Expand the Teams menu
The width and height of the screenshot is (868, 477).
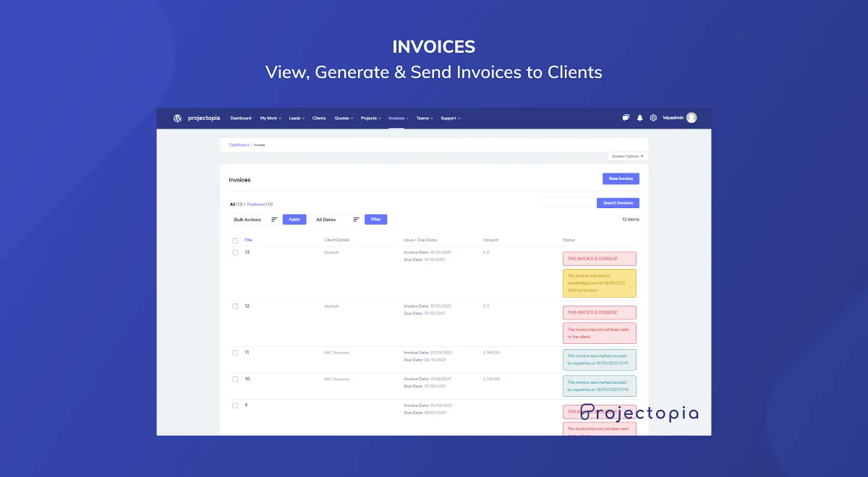coord(424,118)
